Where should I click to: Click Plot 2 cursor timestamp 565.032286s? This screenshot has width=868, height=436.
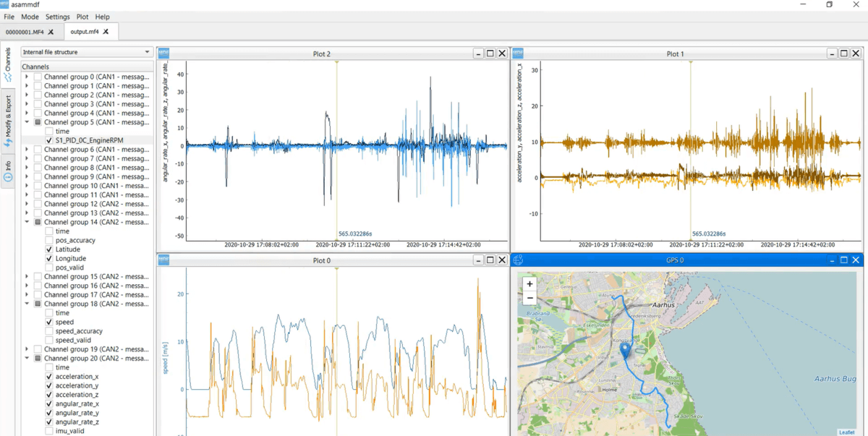[x=355, y=234]
